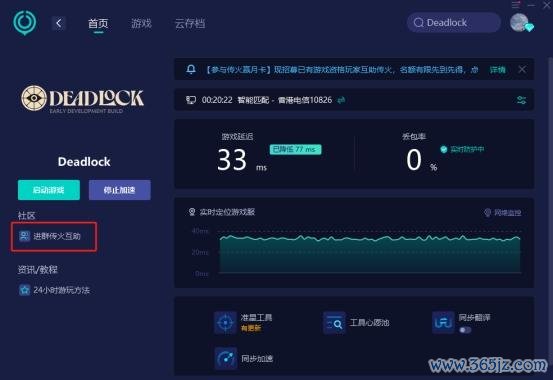This screenshot has height=380, width=553.
Task: Open the 首页 tab
Action: 98,24
